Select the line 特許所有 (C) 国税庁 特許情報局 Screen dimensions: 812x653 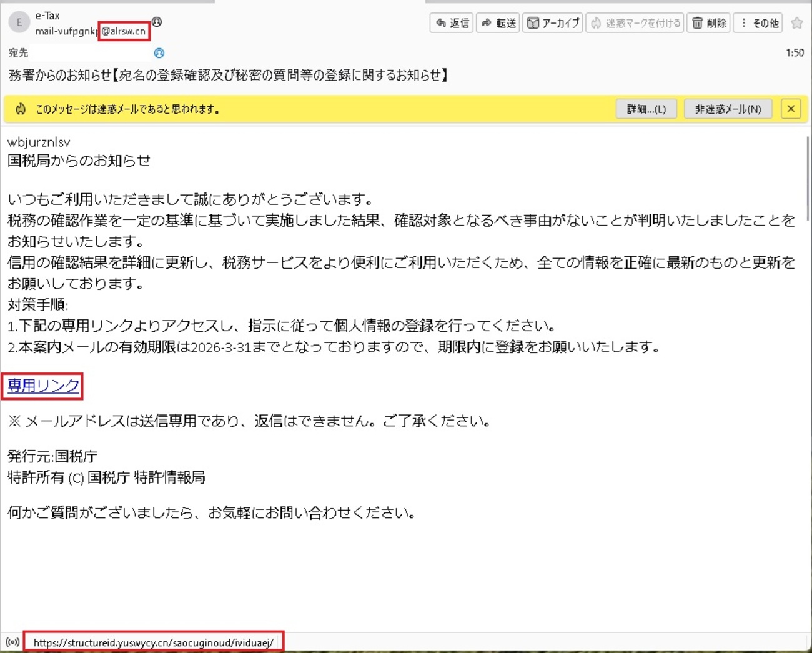click(106, 478)
